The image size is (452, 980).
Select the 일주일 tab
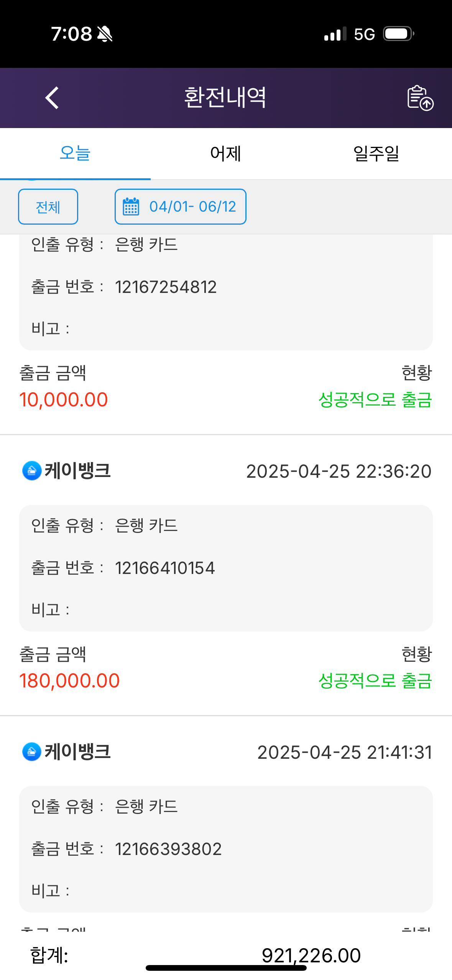(376, 153)
